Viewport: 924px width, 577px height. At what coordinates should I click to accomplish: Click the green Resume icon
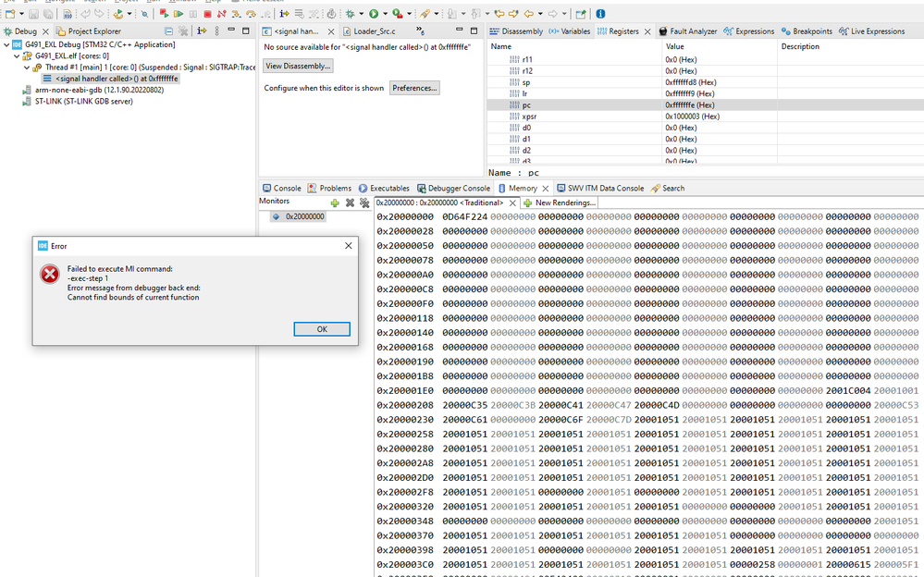179,14
